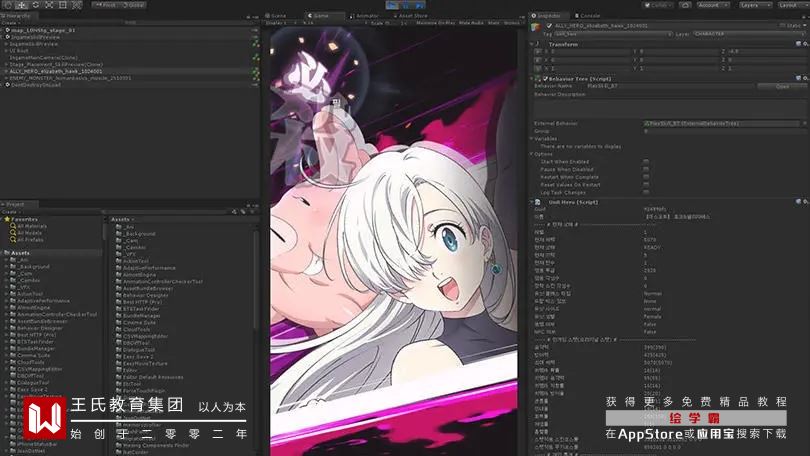Select the Scale tool in the toolbar

[x=49, y=5]
